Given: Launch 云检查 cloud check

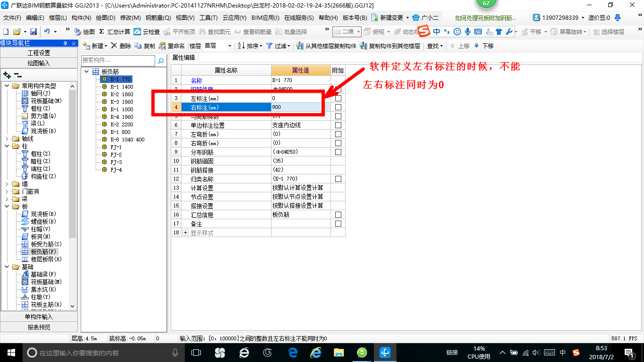Looking at the screenshot, I should pyautogui.click(x=147, y=32).
